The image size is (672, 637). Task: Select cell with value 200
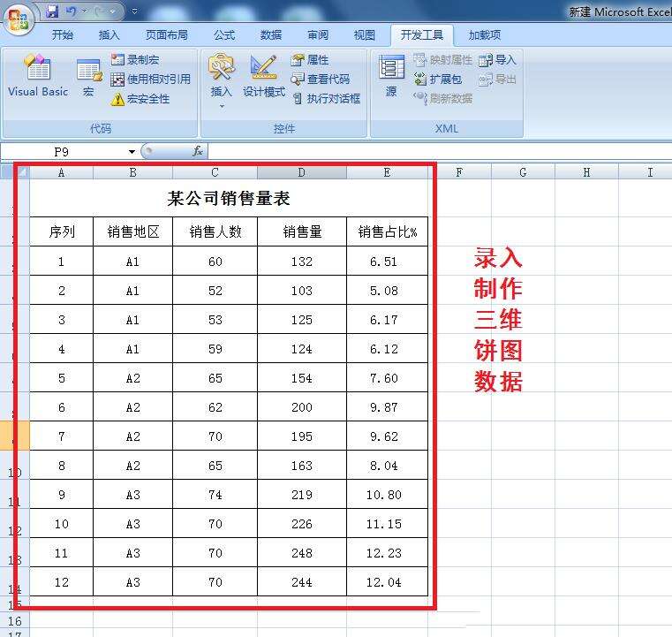click(302, 406)
